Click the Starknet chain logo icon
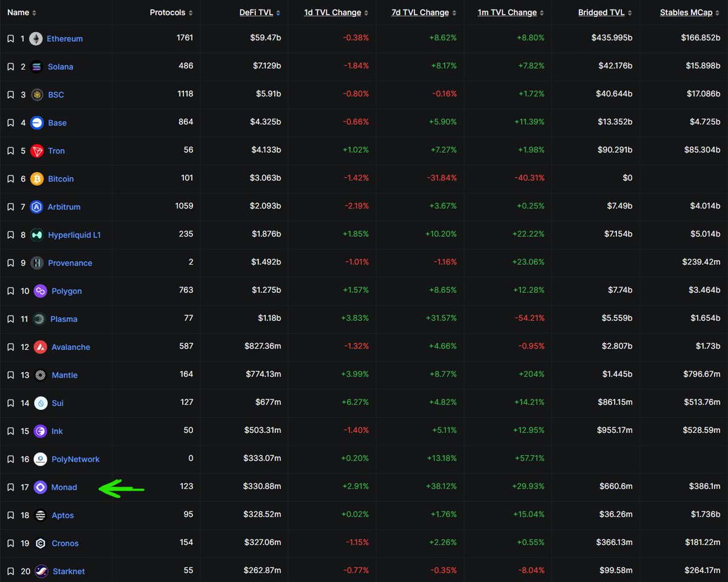Screen dimensions: 728x582 [41, 571]
